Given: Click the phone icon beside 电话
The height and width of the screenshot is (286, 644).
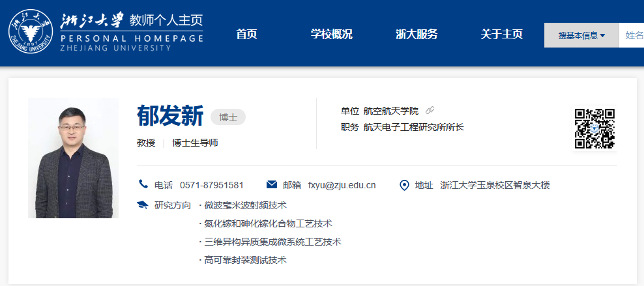Looking at the screenshot, I should point(143,184).
